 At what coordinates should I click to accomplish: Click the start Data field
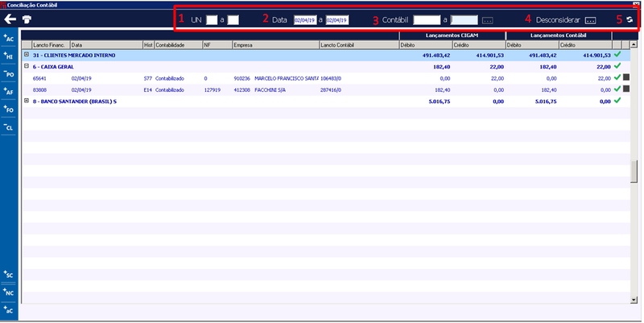[305, 19]
